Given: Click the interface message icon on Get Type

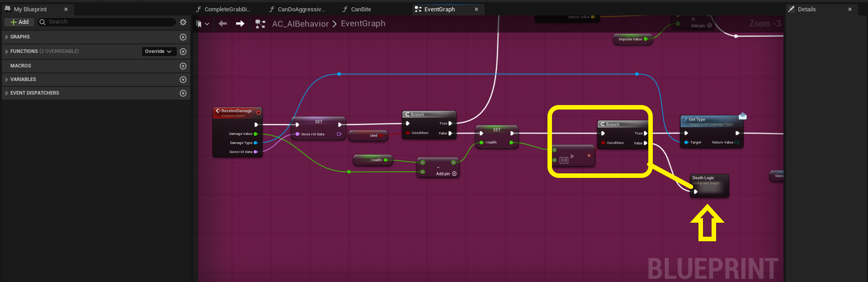Looking at the screenshot, I should [x=742, y=116].
